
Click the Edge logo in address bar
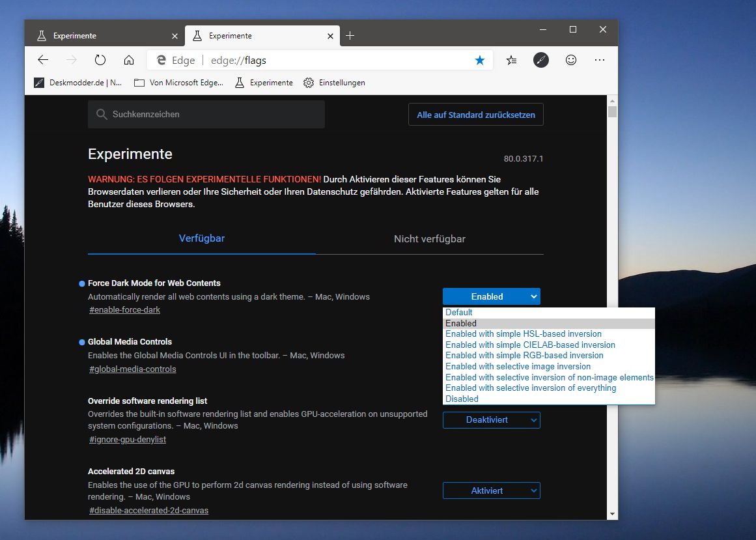tap(161, 61)
